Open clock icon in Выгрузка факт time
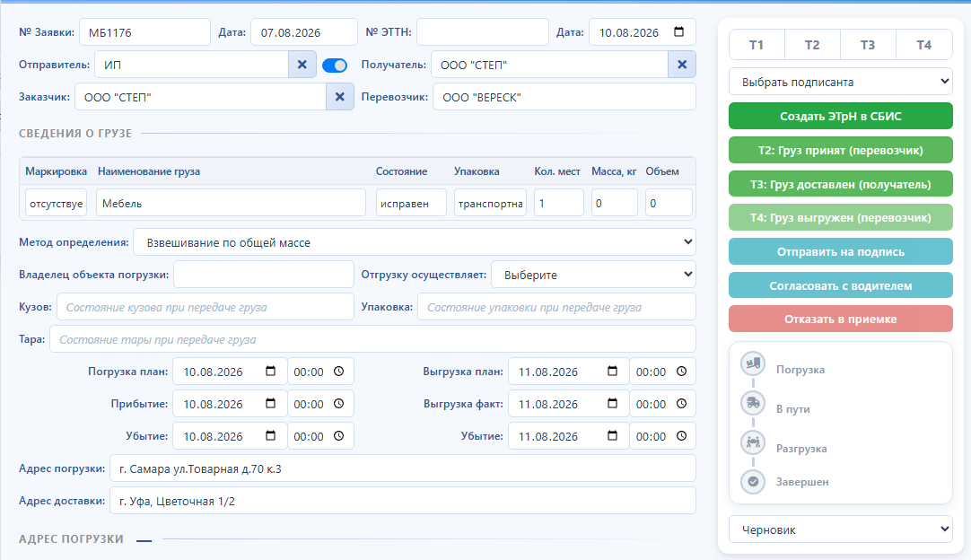The height and width of the screenshot is (560, 971). coord(681,403)
